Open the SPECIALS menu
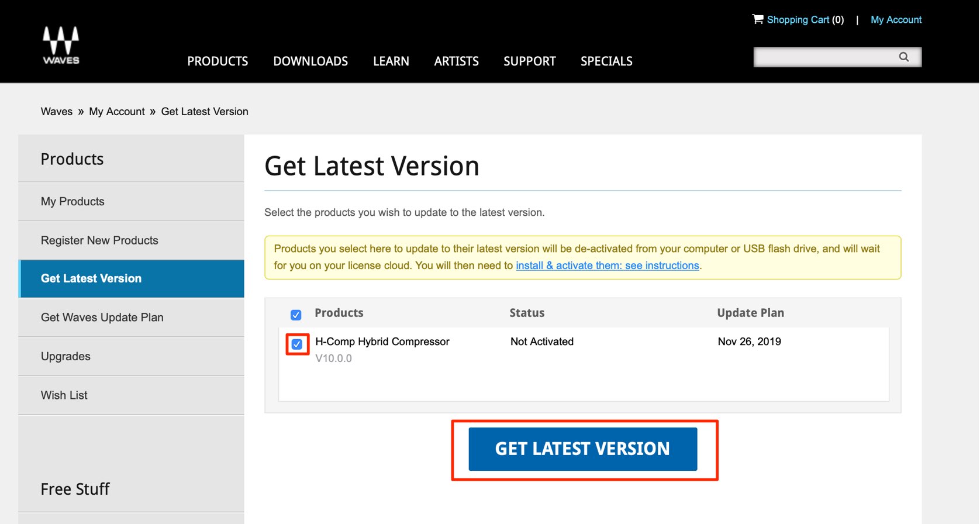This screenshot has width=980, height=524. pos(606,61)
